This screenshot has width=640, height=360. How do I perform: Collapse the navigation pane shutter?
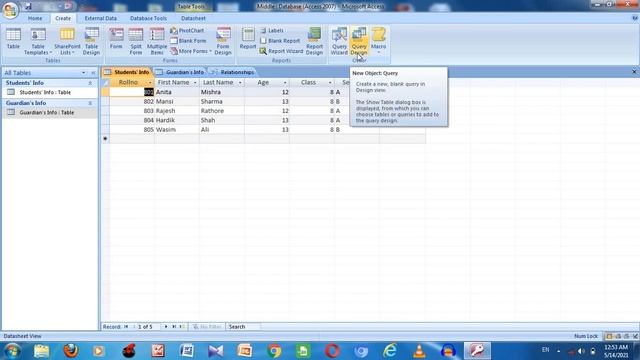point(93,73)
